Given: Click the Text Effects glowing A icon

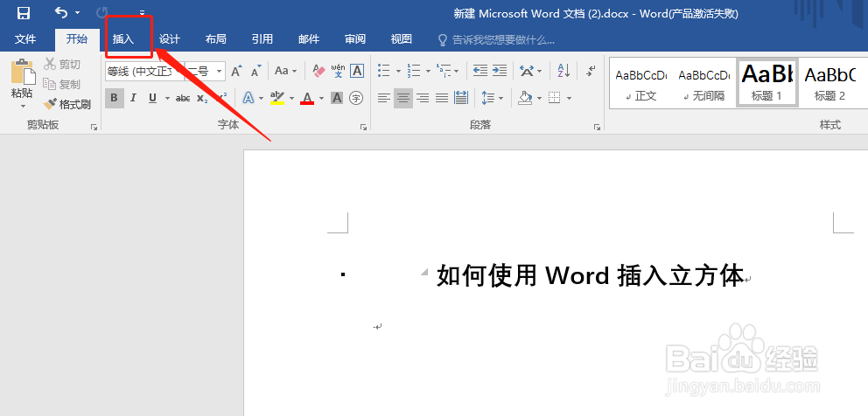Looking at the screenshot, I should click(248, 98).
